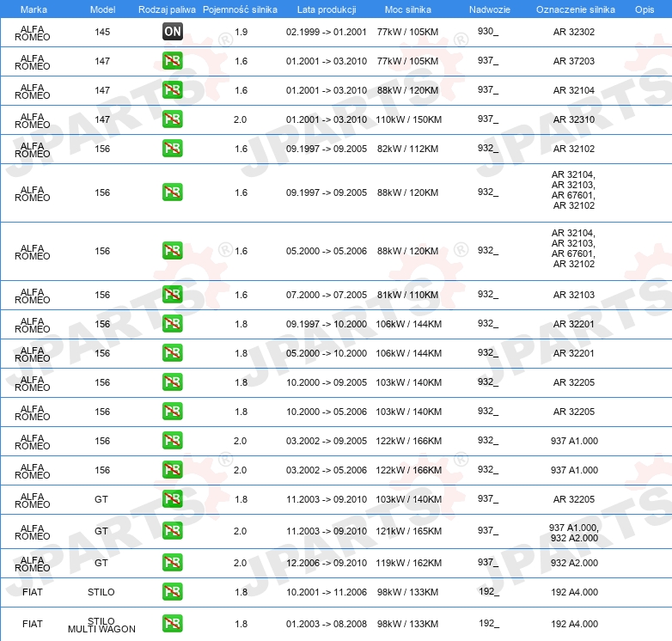
Task: Click the Nadwozie column header
Action: (x=490, y=9)
